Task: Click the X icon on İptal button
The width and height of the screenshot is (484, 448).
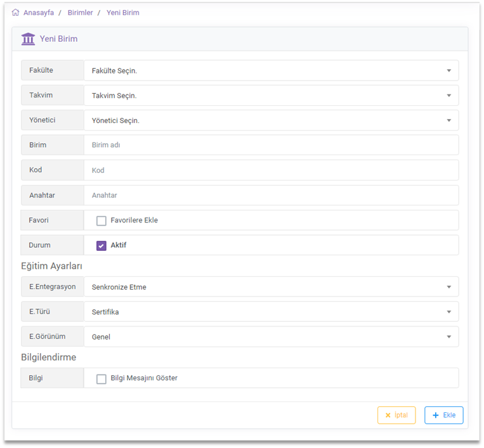Action: (388, 416)
